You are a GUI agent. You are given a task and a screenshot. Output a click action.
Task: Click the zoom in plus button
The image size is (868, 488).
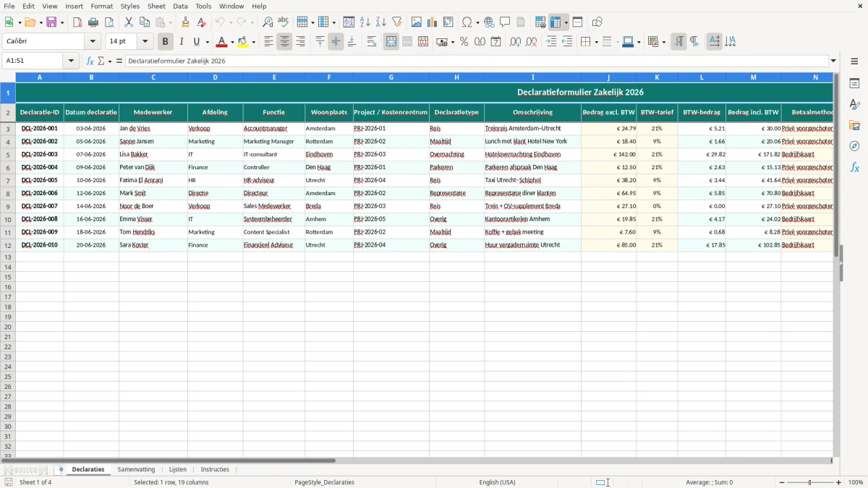[x=839, y=482]
